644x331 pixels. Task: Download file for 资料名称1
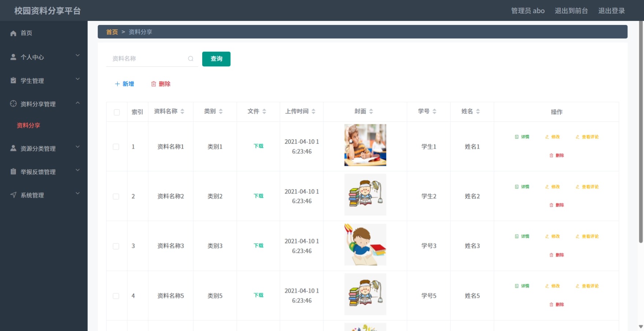tap(259, 146)
